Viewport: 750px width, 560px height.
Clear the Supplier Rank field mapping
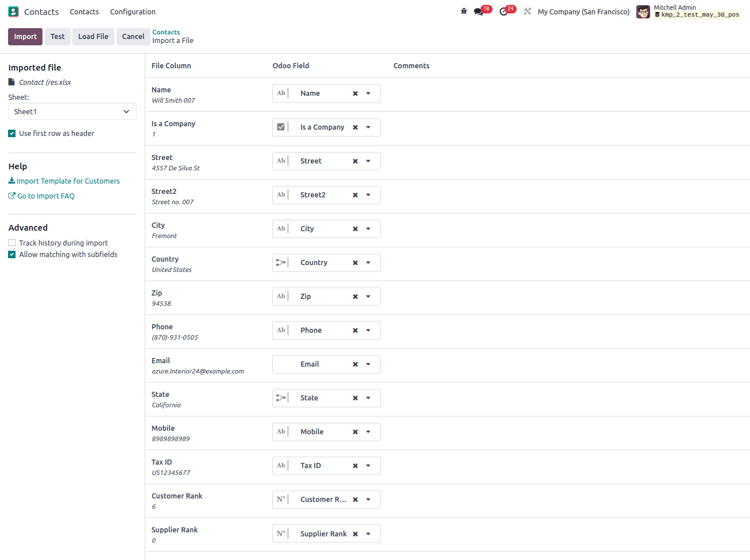point(355,534)
